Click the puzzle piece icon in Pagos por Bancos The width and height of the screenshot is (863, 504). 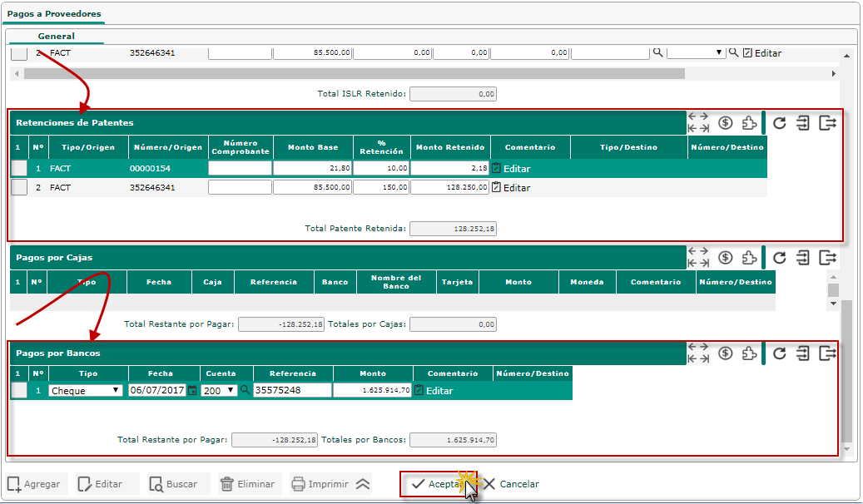pos(749,353)
